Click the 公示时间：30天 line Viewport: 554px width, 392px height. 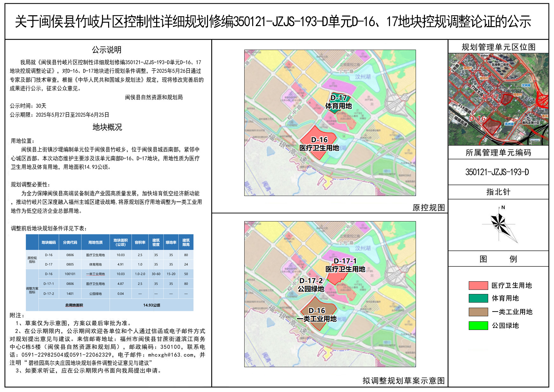coord(28,106)
